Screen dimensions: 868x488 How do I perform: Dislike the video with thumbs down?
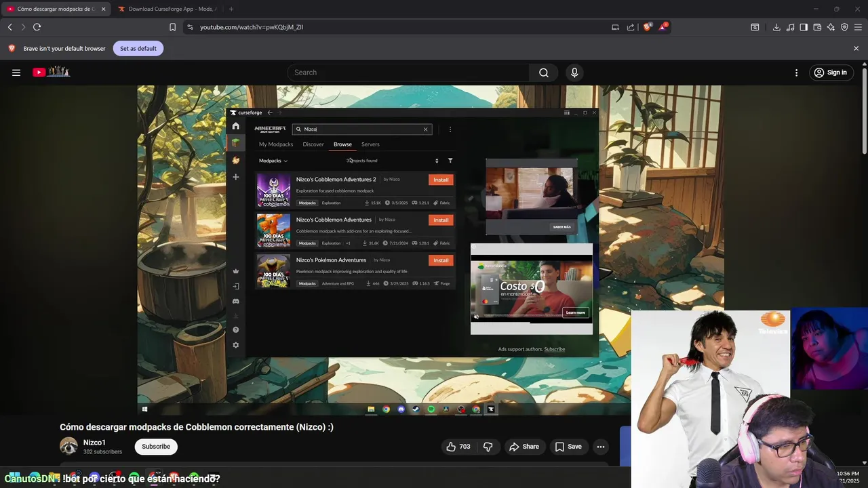pyautogui.click(x=488, y=447)
